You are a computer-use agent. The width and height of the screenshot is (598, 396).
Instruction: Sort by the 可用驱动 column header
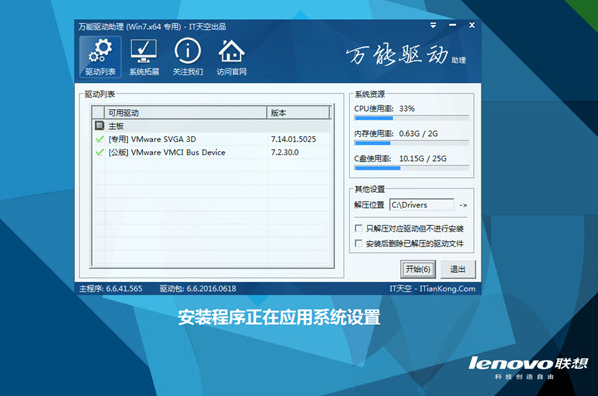(185, 113)
